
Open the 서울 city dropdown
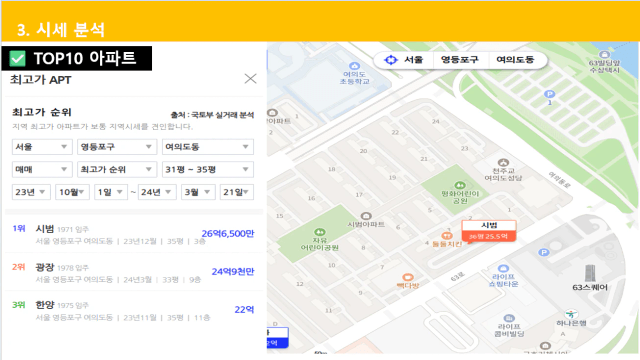(x=42, y=147)
